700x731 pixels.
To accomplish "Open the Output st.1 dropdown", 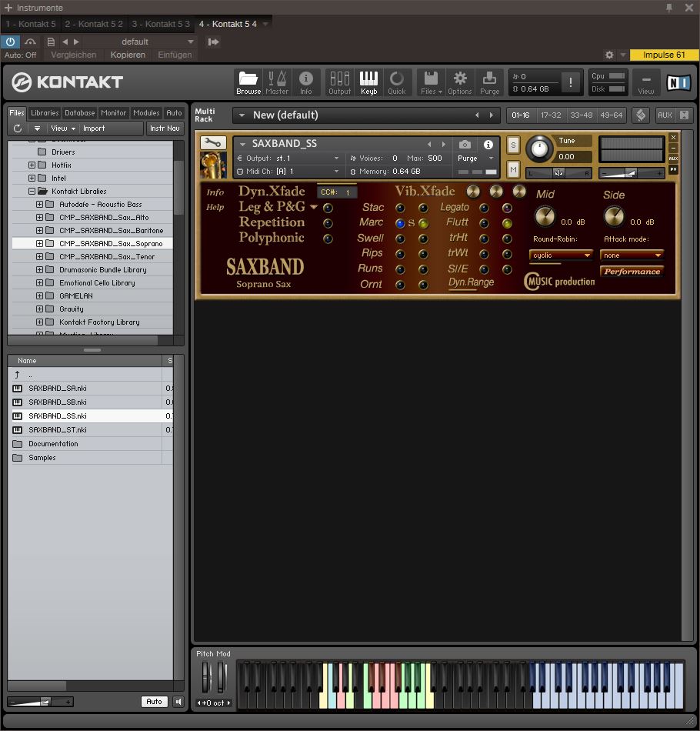I will (x=288, y=158).
